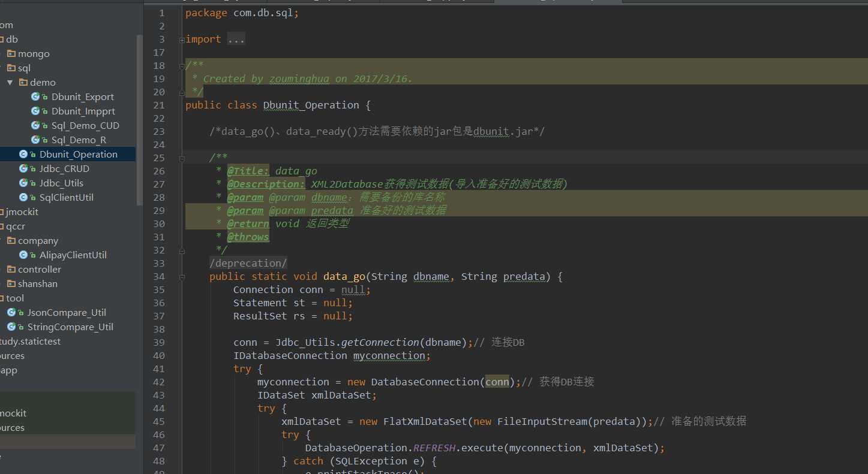
Task: Click the class icon beside Sql_Demo_CUD
Action: [x=35, y=125]
